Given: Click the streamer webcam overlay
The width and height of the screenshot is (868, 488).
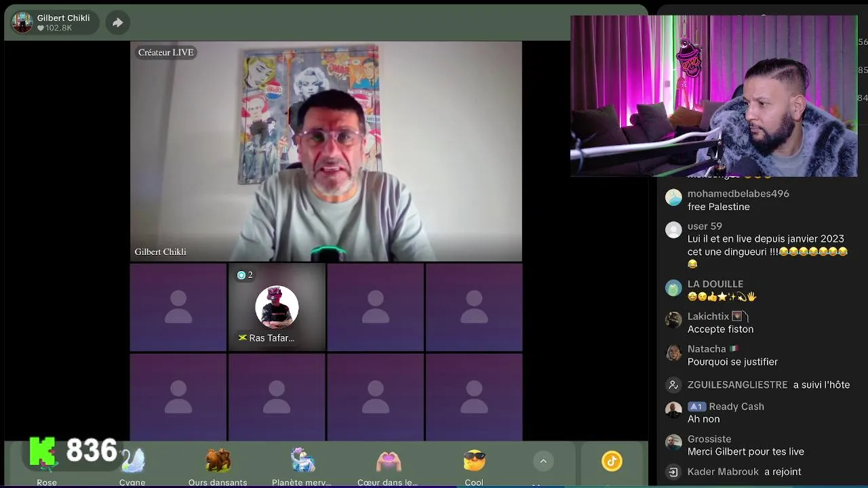Looking at the screenshot, I should tap(714, 96).
